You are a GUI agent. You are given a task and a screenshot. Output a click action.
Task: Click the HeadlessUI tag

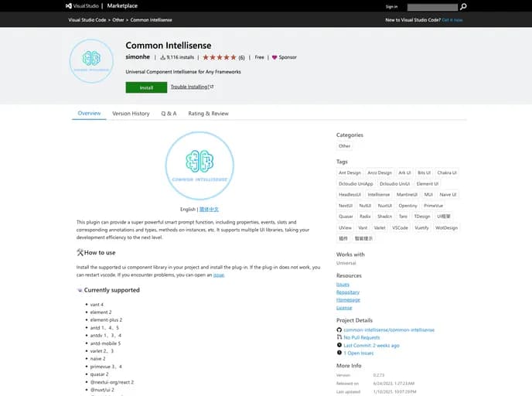350,194
